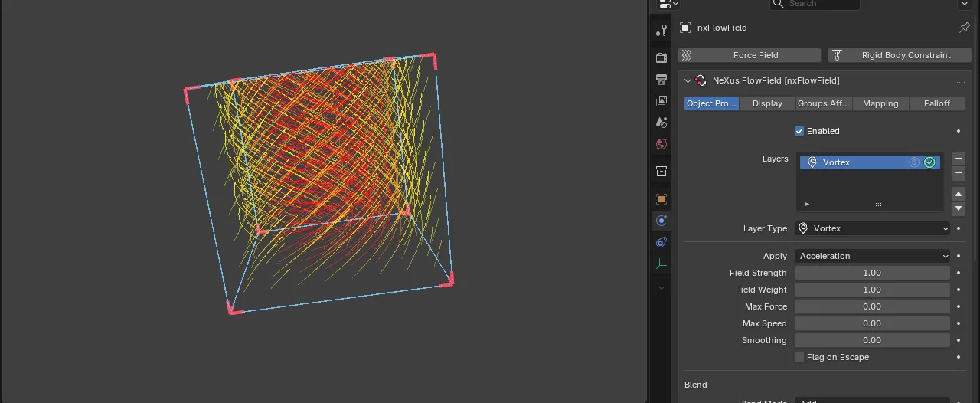Click the Rigid Body Constraint button
The width and height of the screenshot is (980, 403).
click(x=900, y=55)
